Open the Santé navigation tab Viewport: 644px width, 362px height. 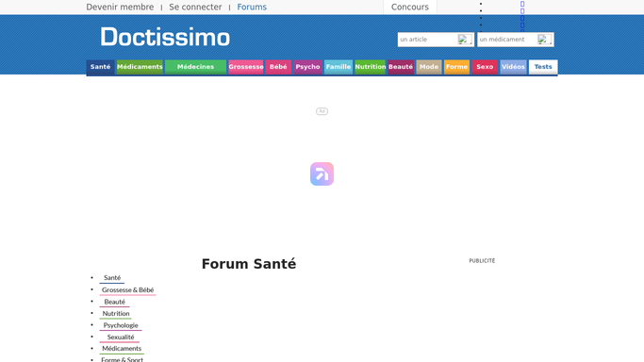coord(100,67)
